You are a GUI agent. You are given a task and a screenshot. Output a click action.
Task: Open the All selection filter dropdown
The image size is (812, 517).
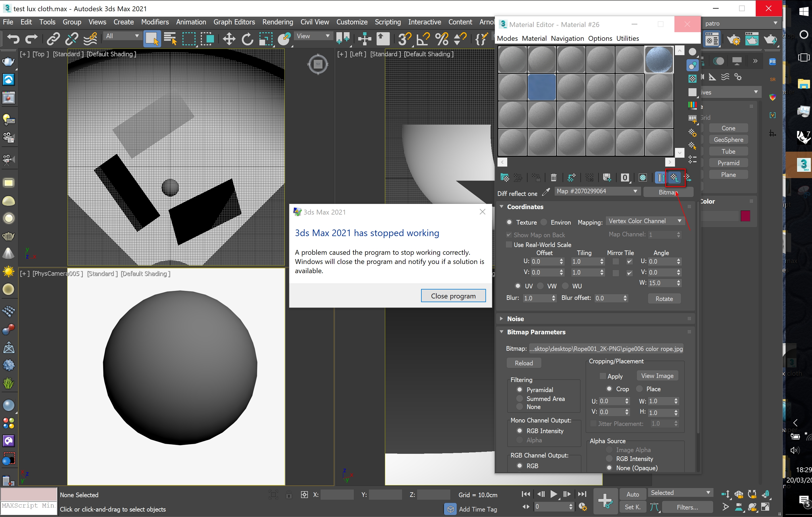click(122, 36)
